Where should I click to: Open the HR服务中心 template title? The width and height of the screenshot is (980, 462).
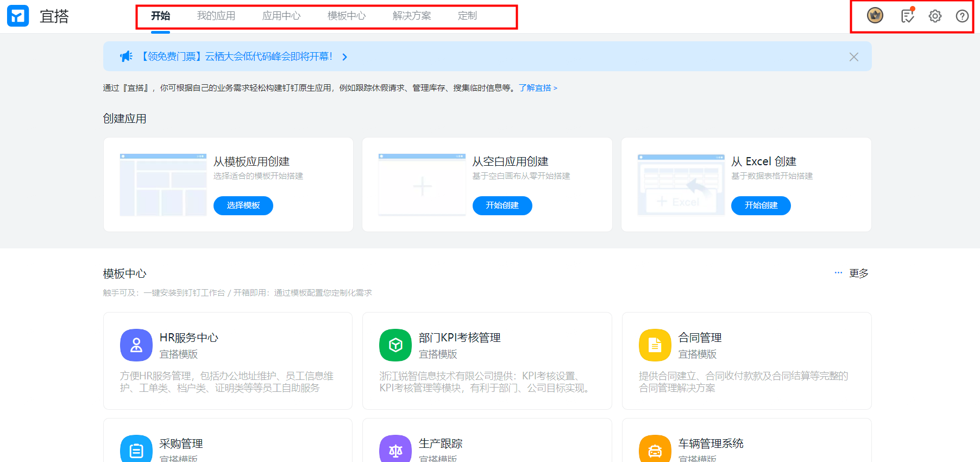(189, 338)
